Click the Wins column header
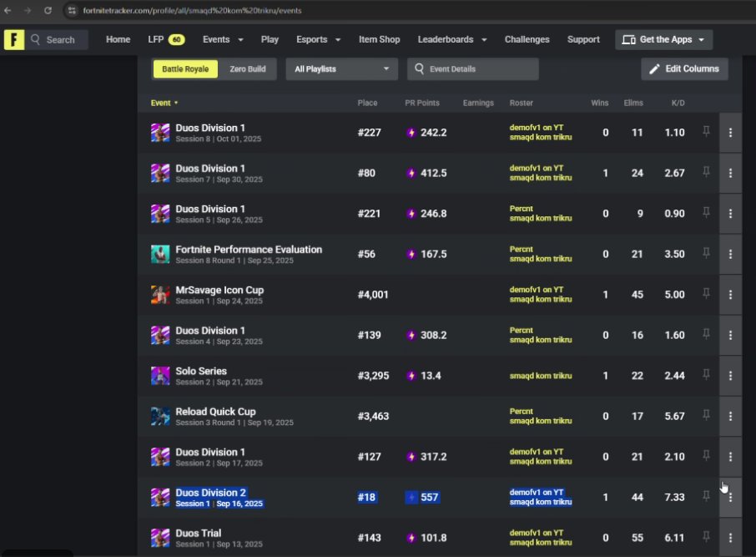Screen dimensions: 756x557 click(600, 103)
